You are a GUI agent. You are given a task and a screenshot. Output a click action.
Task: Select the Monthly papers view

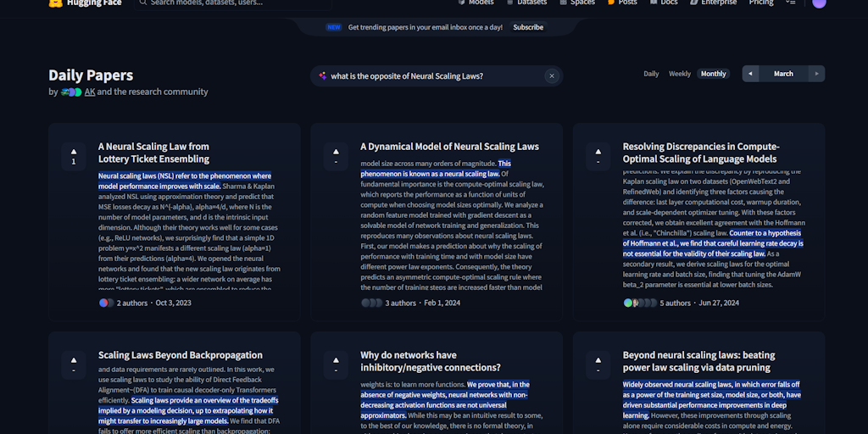714,74
